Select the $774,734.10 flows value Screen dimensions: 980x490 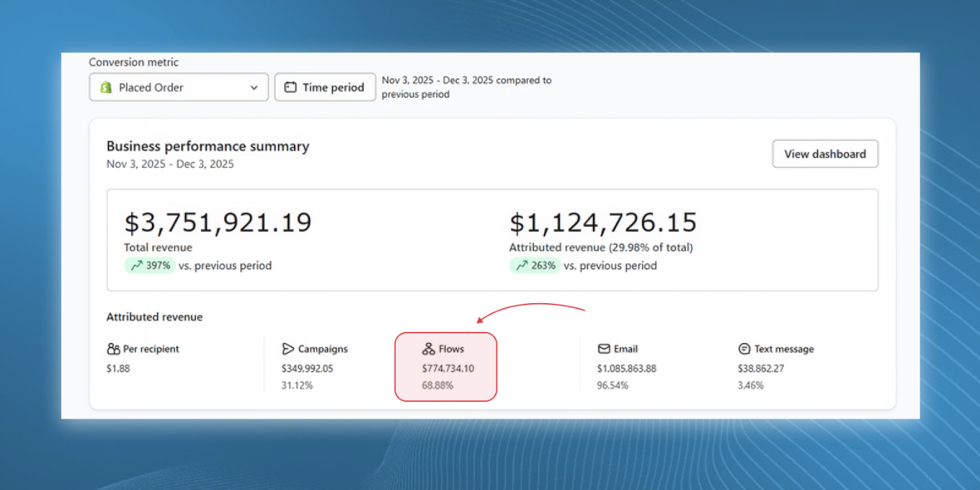pos(448,368)
